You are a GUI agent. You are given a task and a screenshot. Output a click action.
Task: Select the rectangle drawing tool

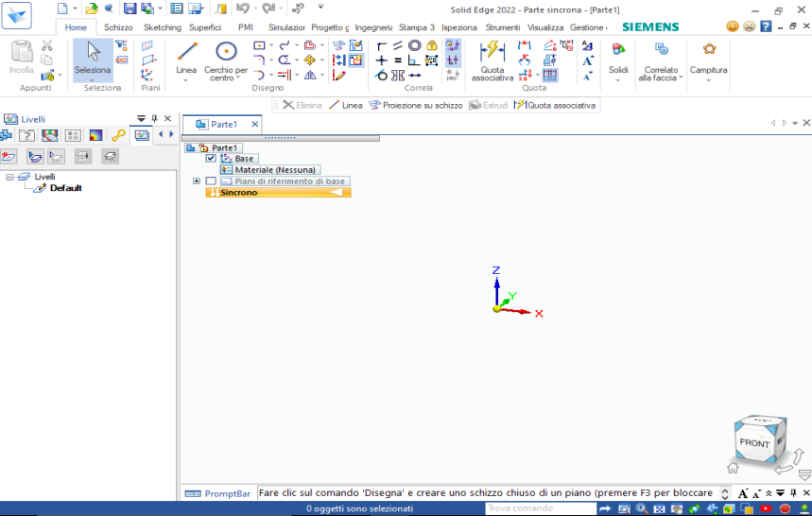pos(259,45)
